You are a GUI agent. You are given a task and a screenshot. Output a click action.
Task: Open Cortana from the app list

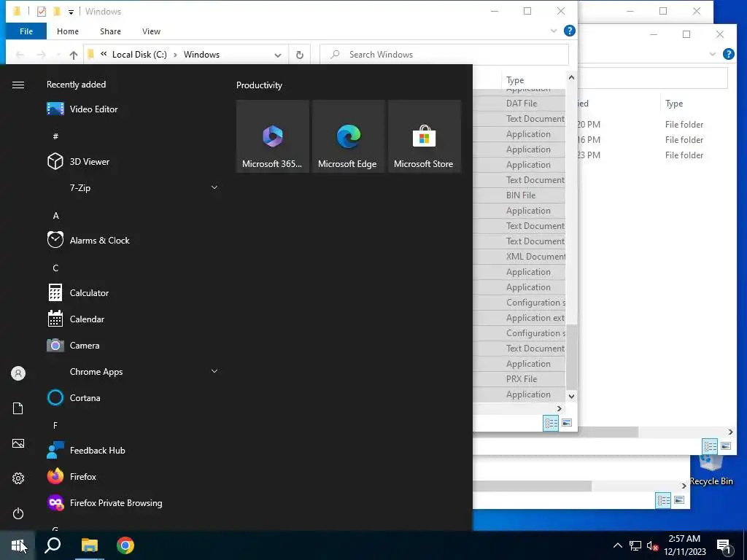(133, 397)
